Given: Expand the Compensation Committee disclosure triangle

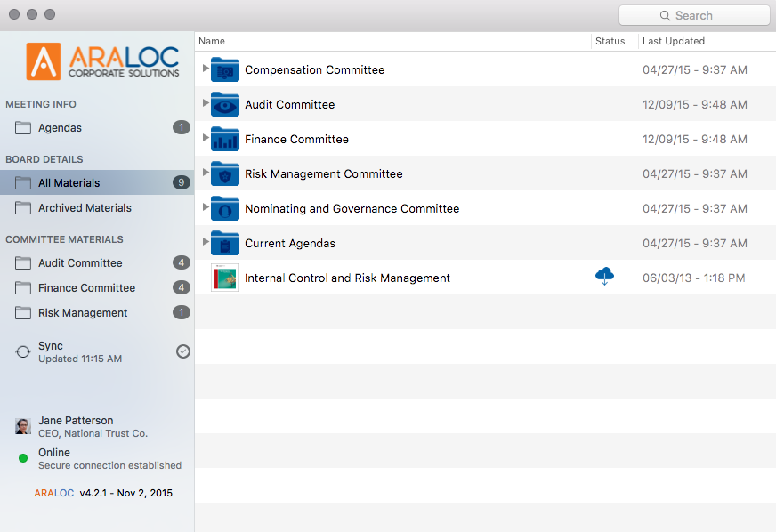Looking at the screenshot, I should click(205, 69).
